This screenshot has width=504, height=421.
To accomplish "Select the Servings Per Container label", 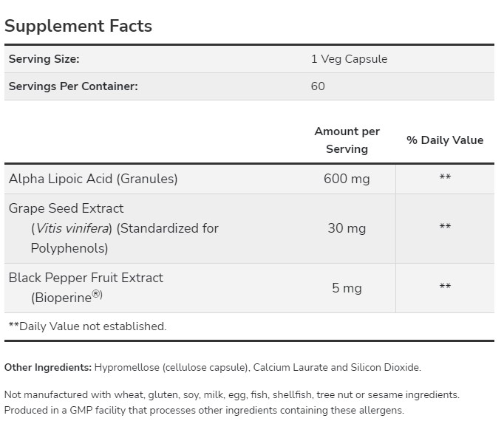I will 73,86.
